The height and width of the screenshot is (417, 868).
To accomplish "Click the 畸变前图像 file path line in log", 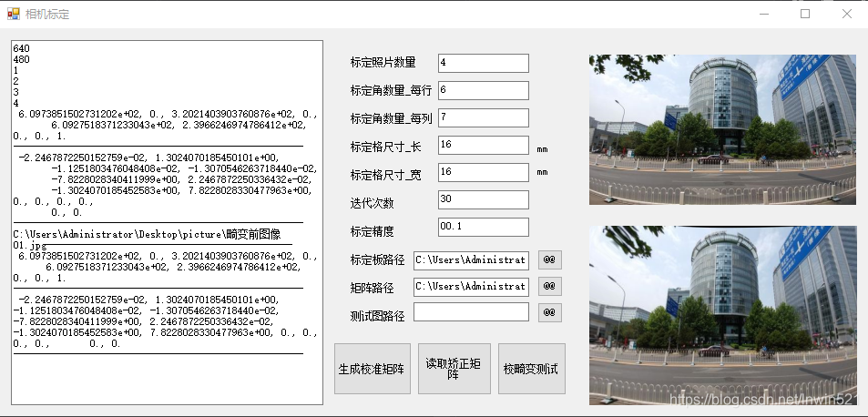I will coord(147,235).
